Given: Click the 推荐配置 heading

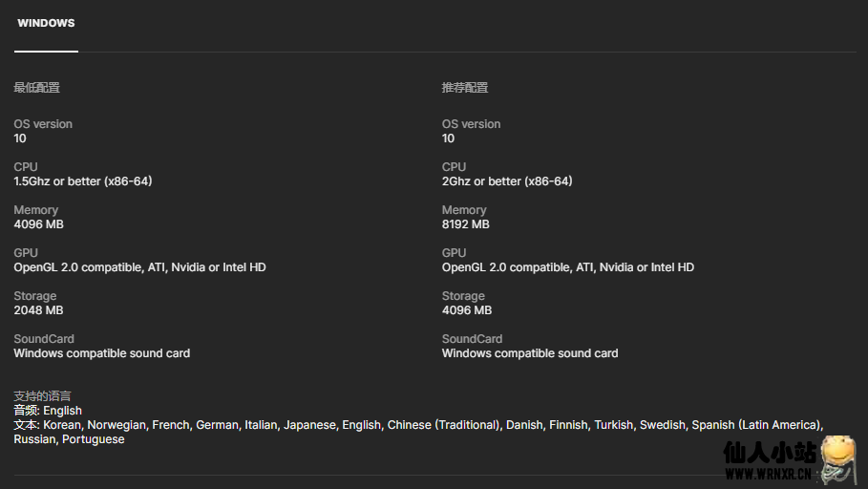Looking at the screenshot, I should click(x=465, y=88).
